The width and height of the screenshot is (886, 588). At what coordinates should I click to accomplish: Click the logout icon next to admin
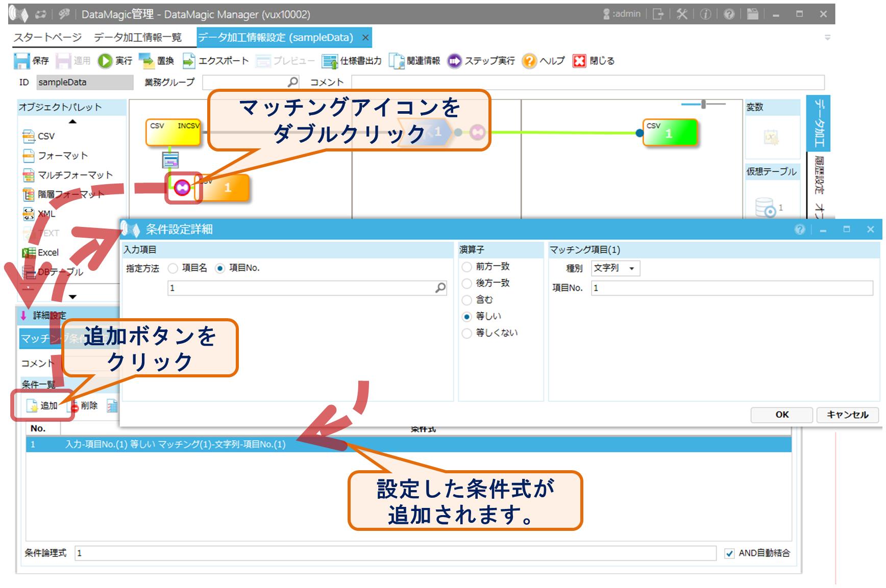pyautogui.click(x=658, y=14)
